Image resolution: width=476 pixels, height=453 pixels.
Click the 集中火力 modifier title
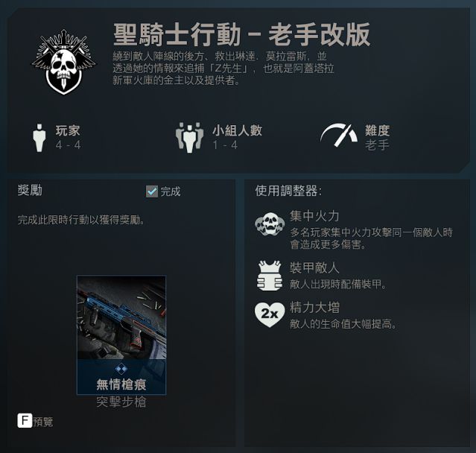314,216
